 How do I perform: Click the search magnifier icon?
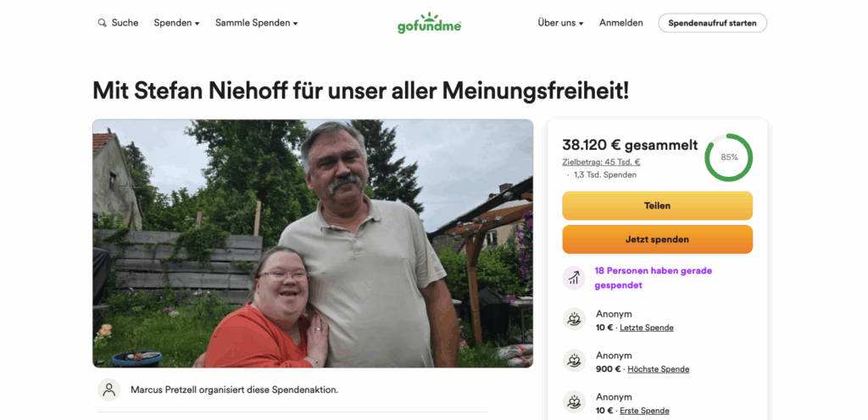(102, 23)
